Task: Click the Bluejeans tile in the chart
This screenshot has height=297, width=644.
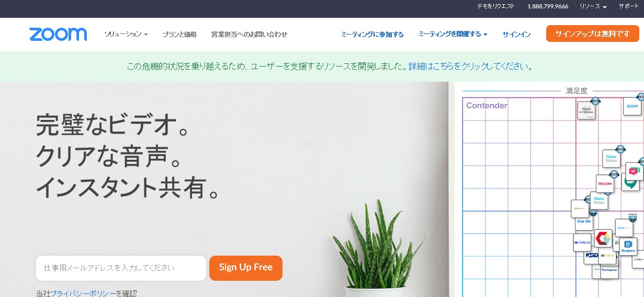Action: pyautogui.click(x=628, y=246)
